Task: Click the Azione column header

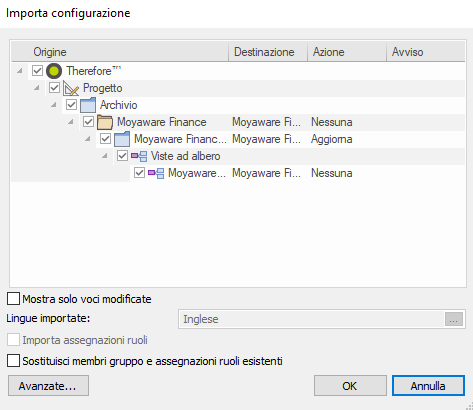Action: (347, 52)
